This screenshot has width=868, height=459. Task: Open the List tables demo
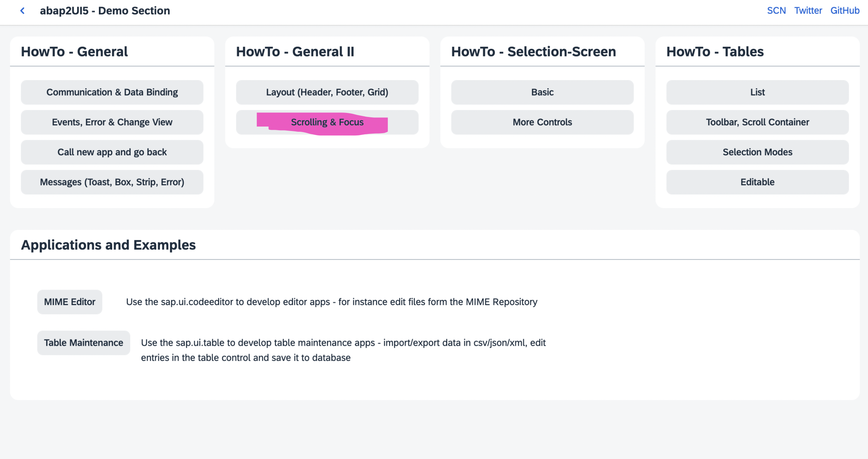pyautogui.click(x=757, y=92)
